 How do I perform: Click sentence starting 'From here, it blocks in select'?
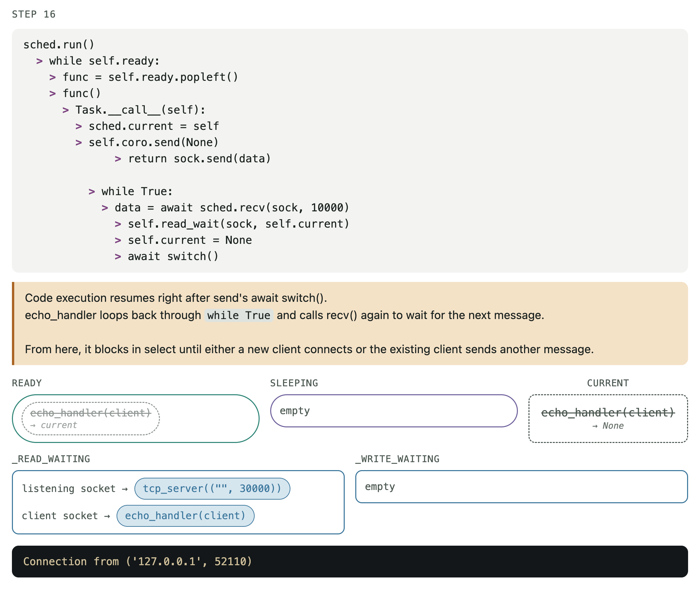coord(309,349)
